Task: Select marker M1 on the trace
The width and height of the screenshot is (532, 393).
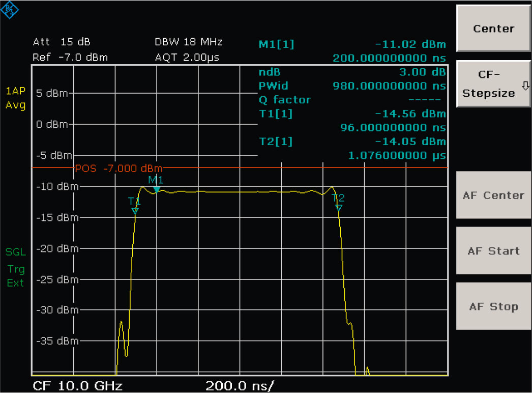Action: click(155, 187)
